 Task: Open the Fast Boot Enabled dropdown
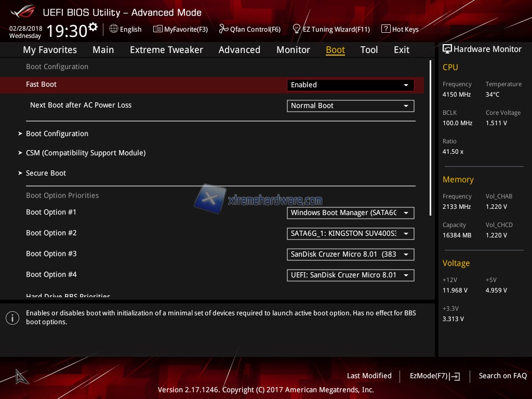pos(350,85)
